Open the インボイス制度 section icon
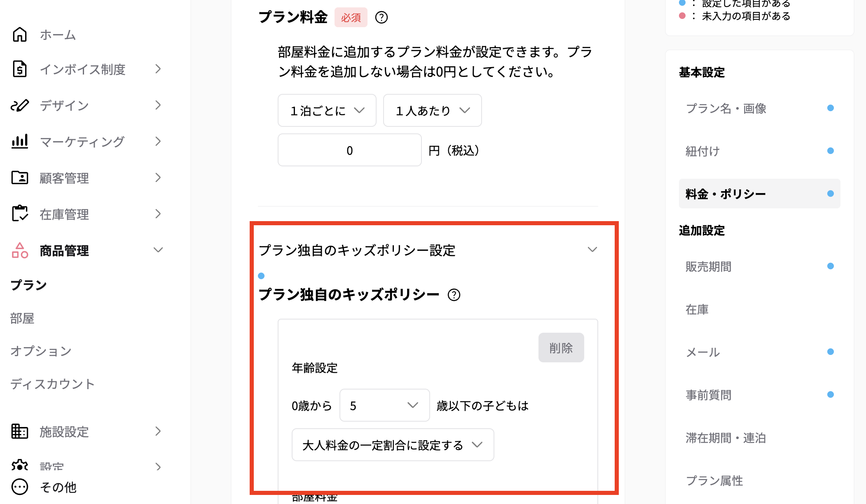The height and width of the screenshot is (504, 866). pyautogui.click(x=19, y=69)
